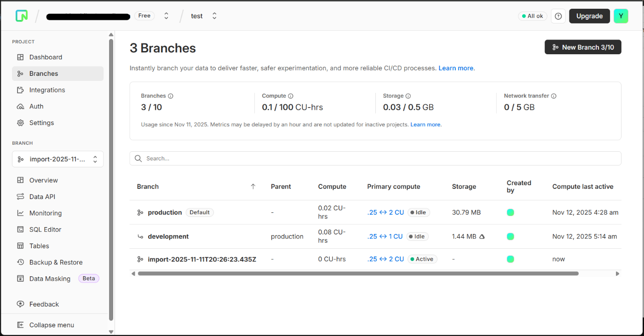Click the production row Created by swatch
644x336 pixels.
point(511,212)
